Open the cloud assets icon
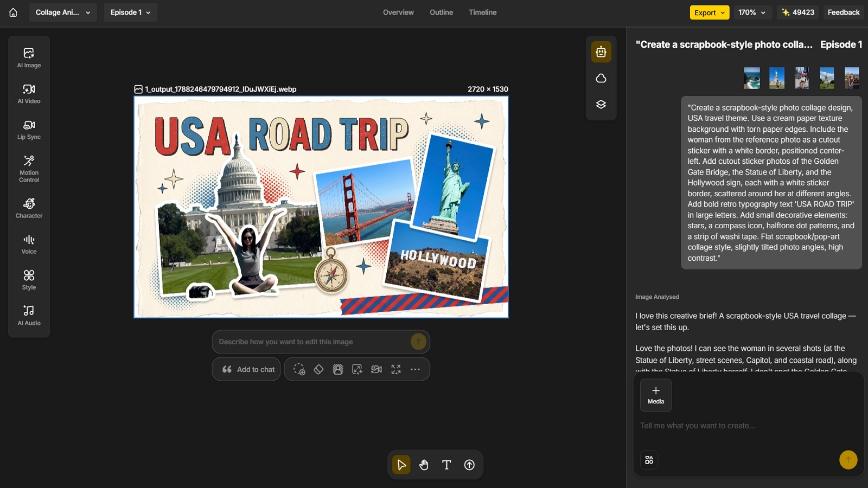 click(601, 78)
